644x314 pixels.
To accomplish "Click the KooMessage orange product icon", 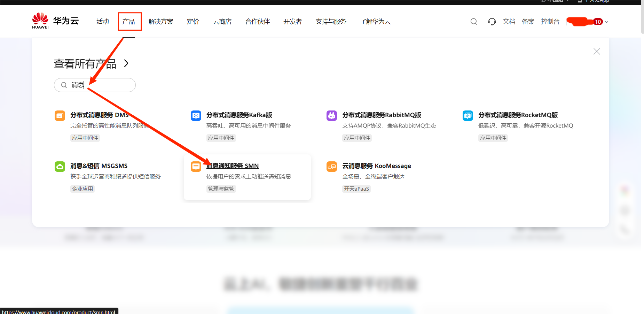I will point(332,166).
